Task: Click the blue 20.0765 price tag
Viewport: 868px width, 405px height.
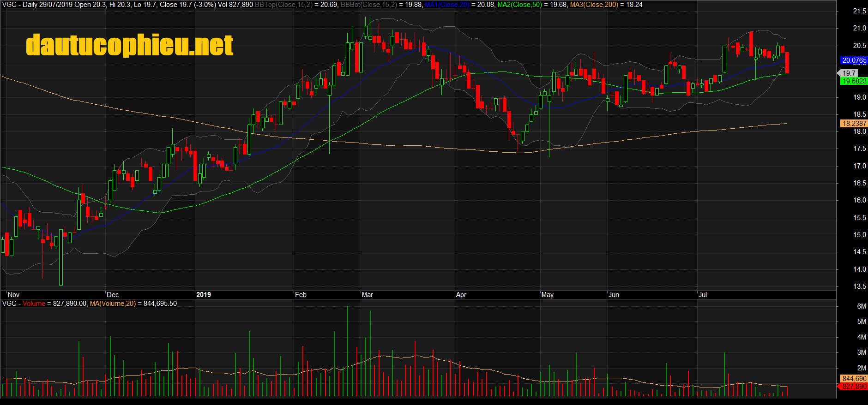Action: pos(854,60)
